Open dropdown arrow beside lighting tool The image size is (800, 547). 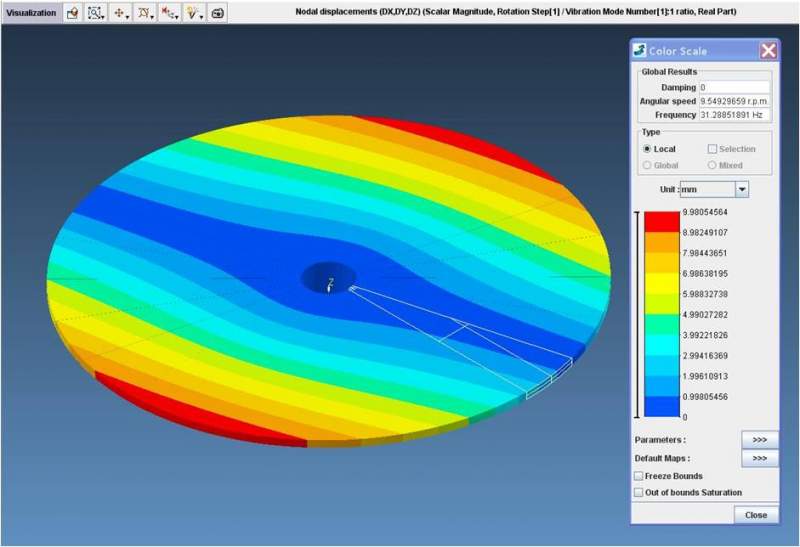click(x=202, y=18)
